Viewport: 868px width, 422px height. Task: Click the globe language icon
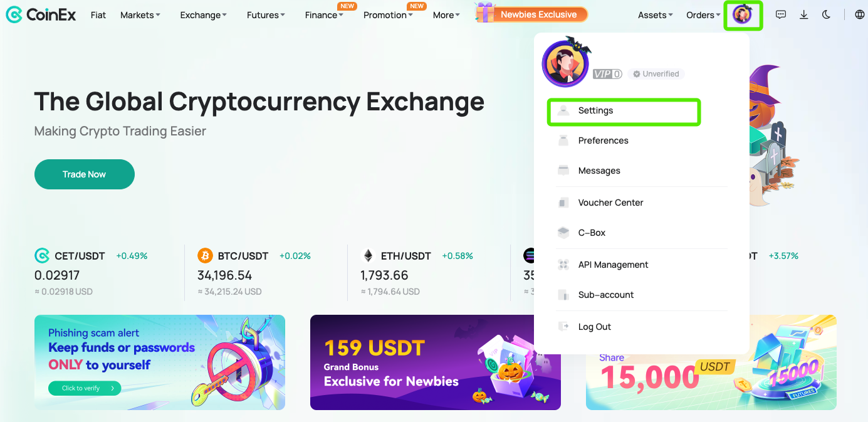(859, 15)
